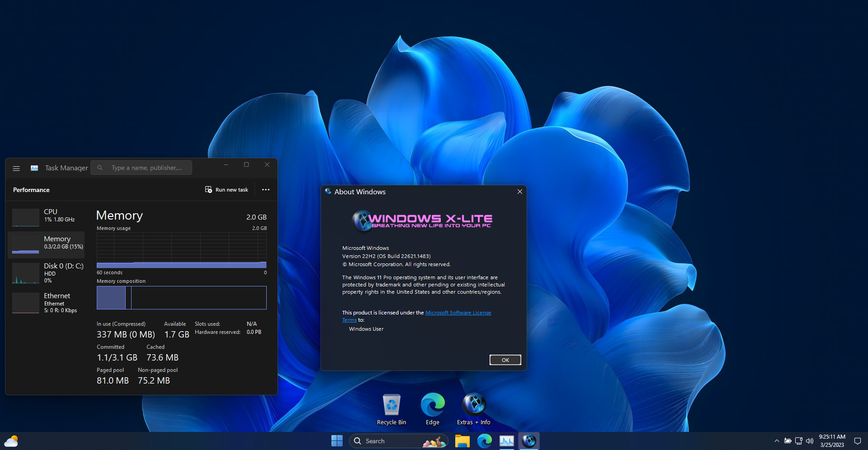868x450 pixels.
Task: Click the network tray icon
Action: (799, 441)
